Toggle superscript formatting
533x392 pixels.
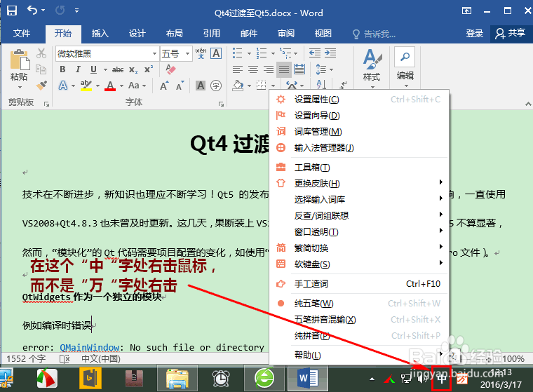click(149, 69)
